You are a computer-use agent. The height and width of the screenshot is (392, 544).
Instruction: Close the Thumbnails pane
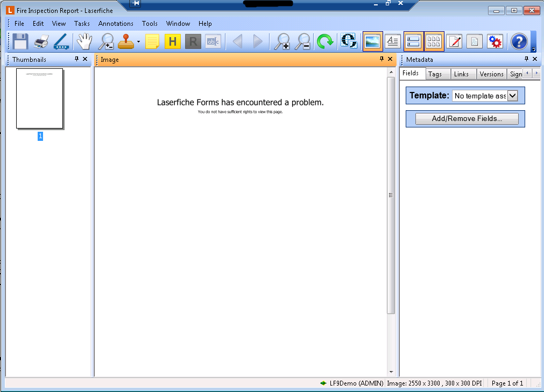85,59
